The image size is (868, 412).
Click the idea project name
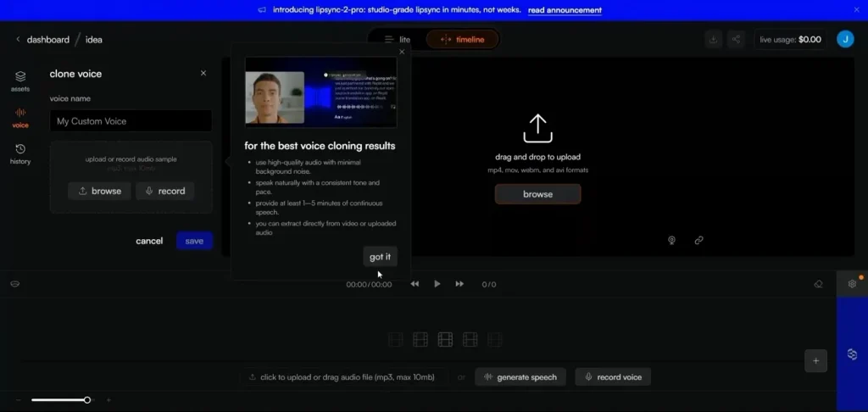click(93, 40)
